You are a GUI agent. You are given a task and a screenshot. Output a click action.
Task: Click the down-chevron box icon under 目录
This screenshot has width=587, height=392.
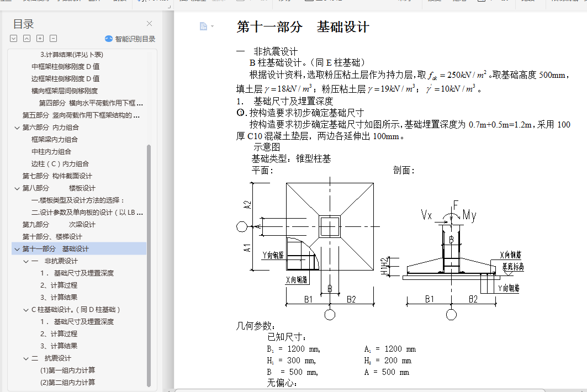[13, 38]
